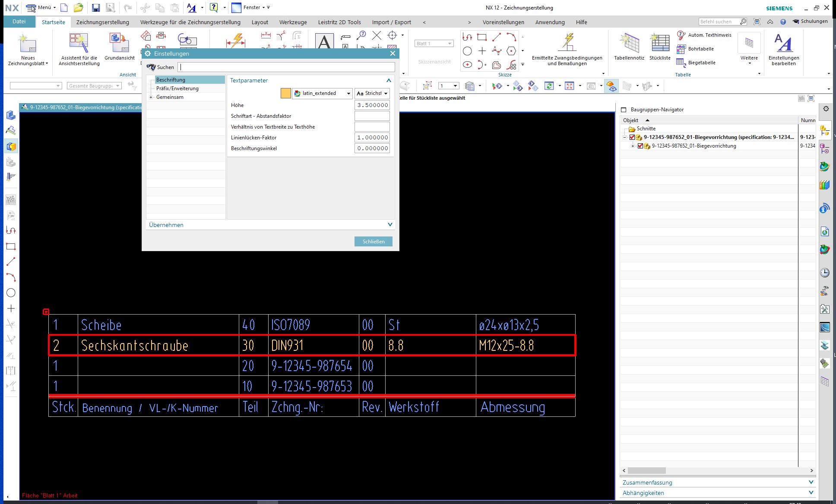The image size is (836, 504).
Task: Close the Einstellungen dialog with X
Action: (x=393, y=54)
